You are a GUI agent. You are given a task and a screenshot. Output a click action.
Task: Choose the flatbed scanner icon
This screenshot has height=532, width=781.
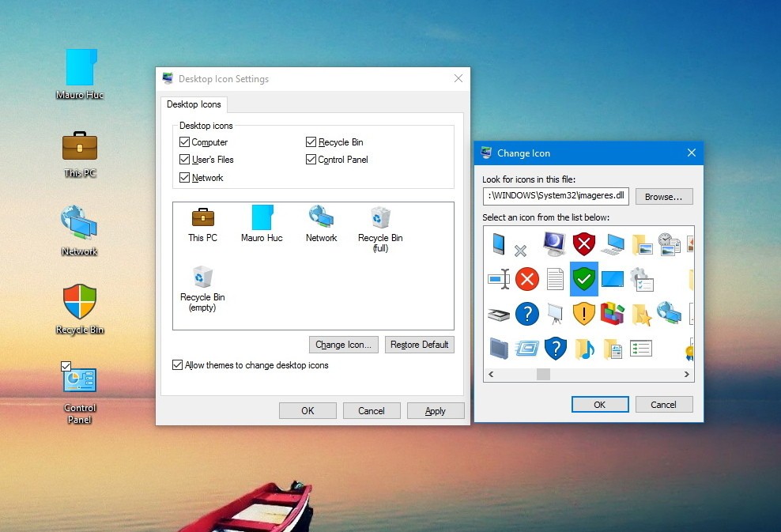[x=497, y=315]
